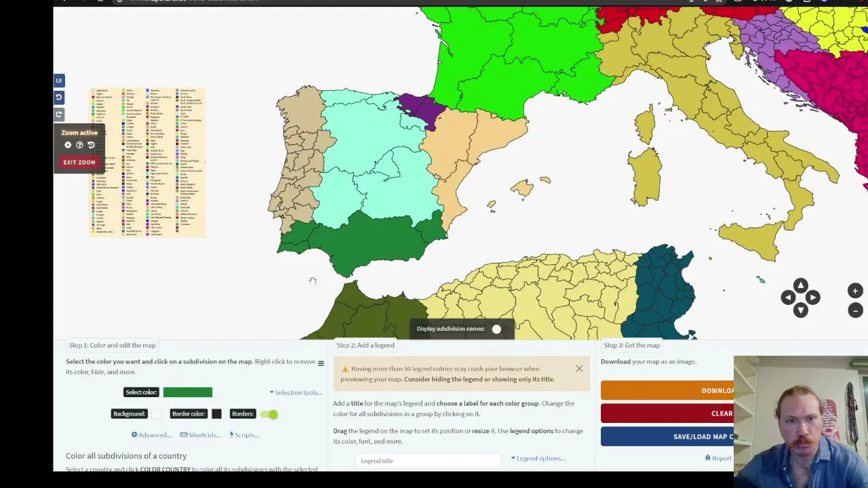Click the red Clear button
868x488 pixels.
[x=667, y=413]
